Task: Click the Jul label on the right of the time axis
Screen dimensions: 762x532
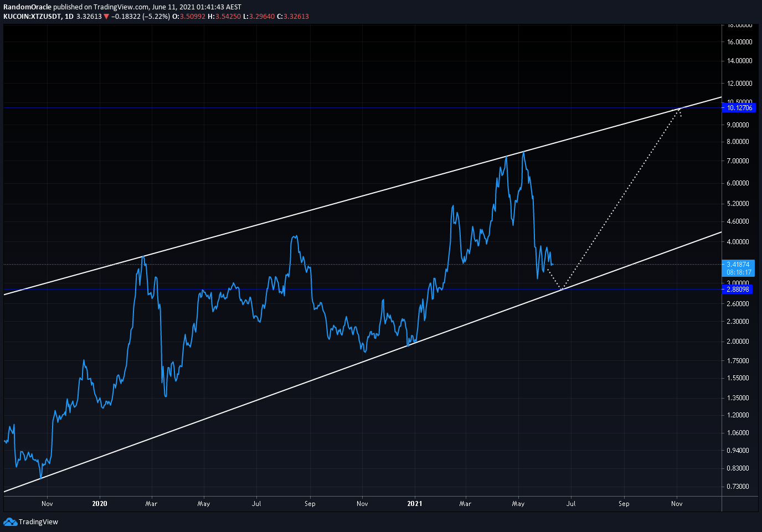Action: [571, 504]
